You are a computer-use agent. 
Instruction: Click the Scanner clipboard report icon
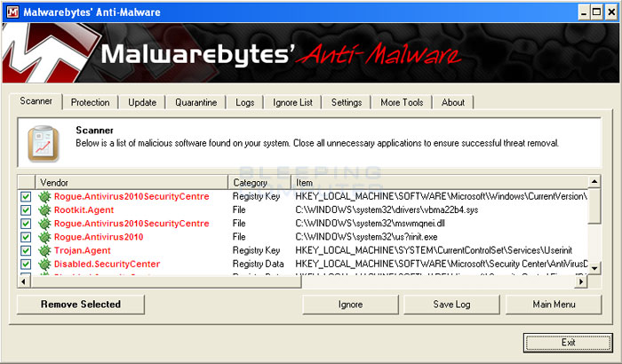click(x=44, y=144)
